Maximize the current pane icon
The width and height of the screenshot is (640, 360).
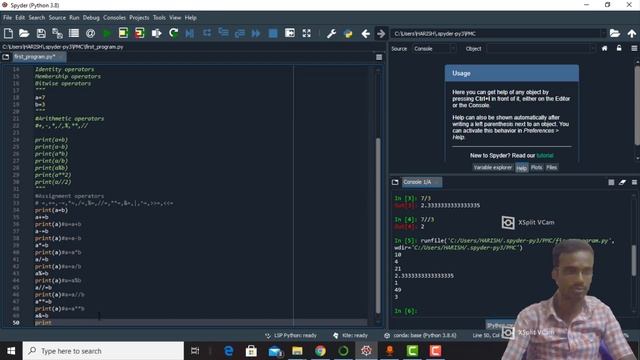click(290, 33)
